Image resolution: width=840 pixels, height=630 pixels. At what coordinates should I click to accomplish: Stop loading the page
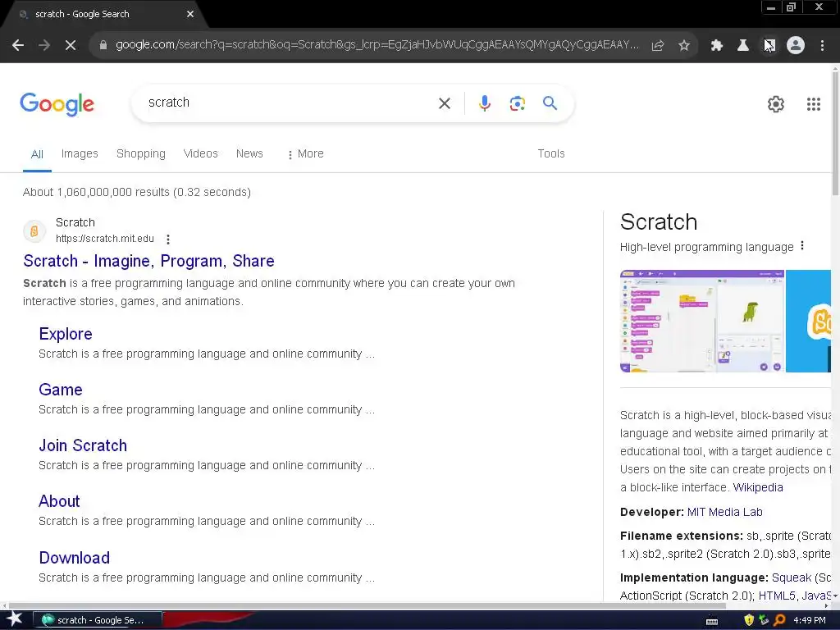click(71, 46)
